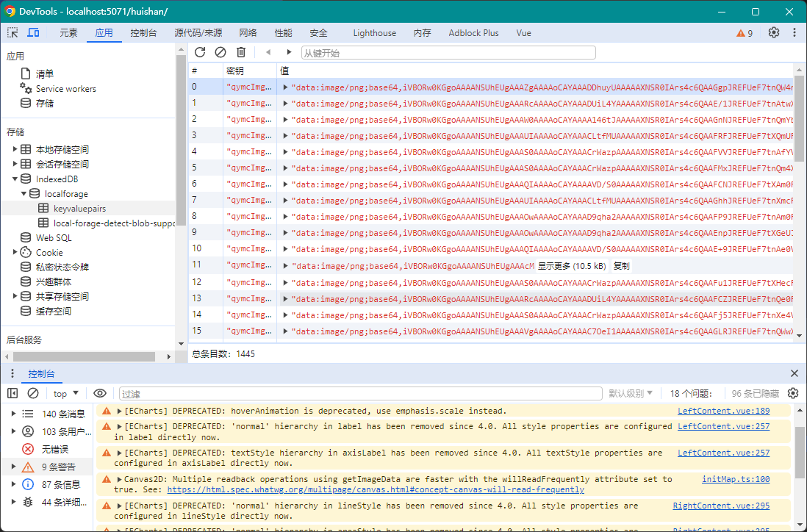This screenshot has height=532, width=807.
Task: Switch to the 网络 tab
Action: (248, 33)
